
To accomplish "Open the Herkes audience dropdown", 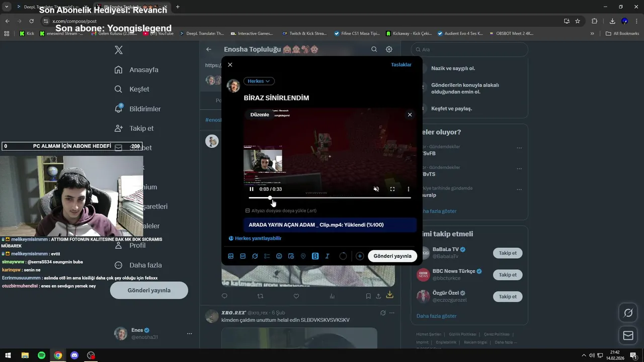I will (259, 81).
